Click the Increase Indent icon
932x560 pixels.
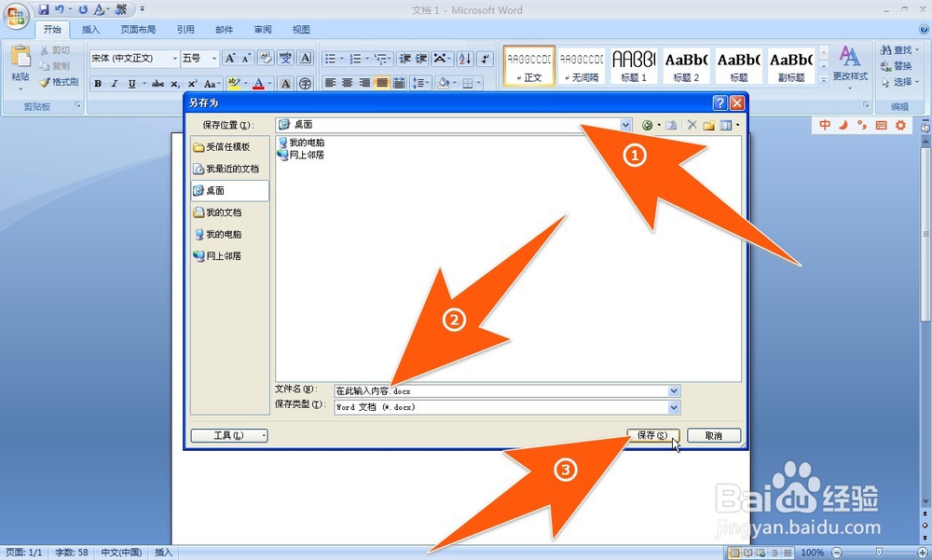click(421, 59)
